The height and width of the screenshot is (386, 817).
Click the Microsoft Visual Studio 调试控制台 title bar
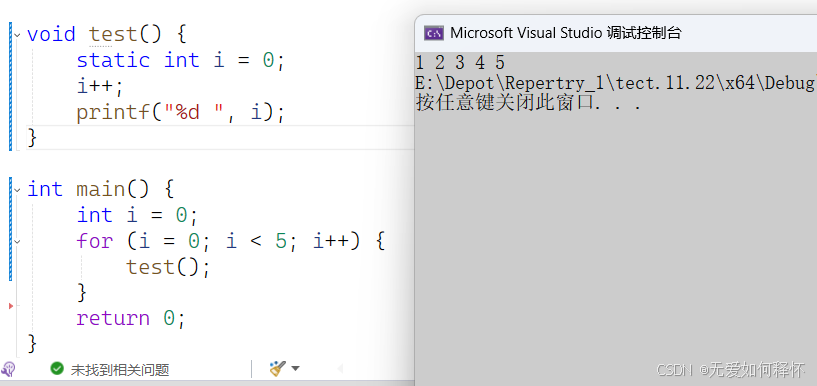click(x=616, y=33)
